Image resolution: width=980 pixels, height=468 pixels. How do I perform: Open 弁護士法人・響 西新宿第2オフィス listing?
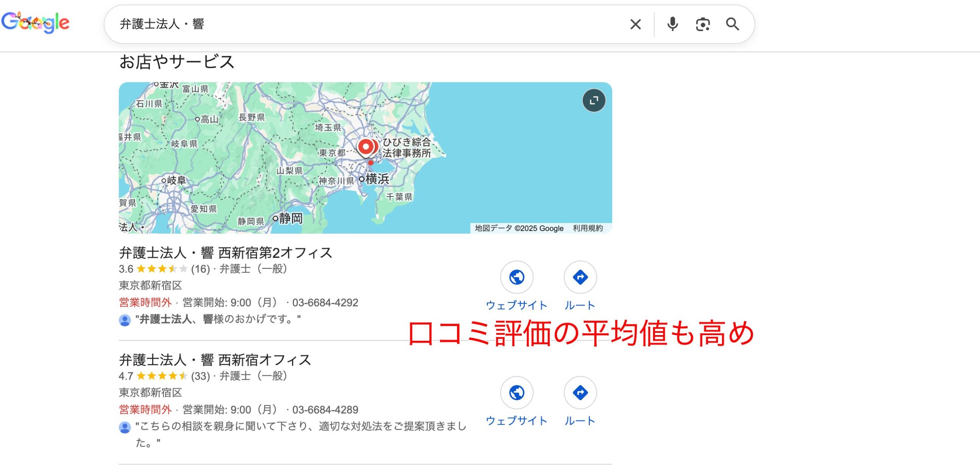[225, 253]
